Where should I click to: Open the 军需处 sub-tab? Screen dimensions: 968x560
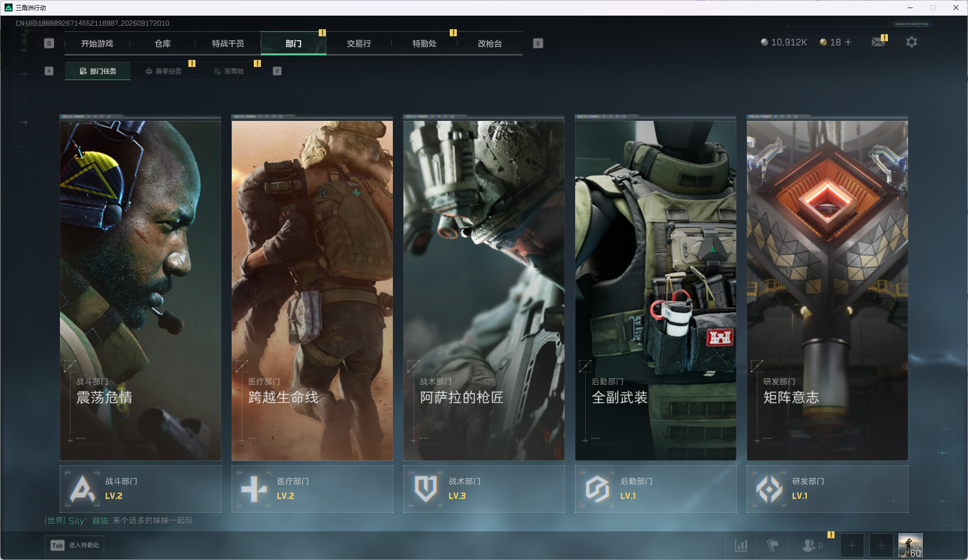click(229, 71)
